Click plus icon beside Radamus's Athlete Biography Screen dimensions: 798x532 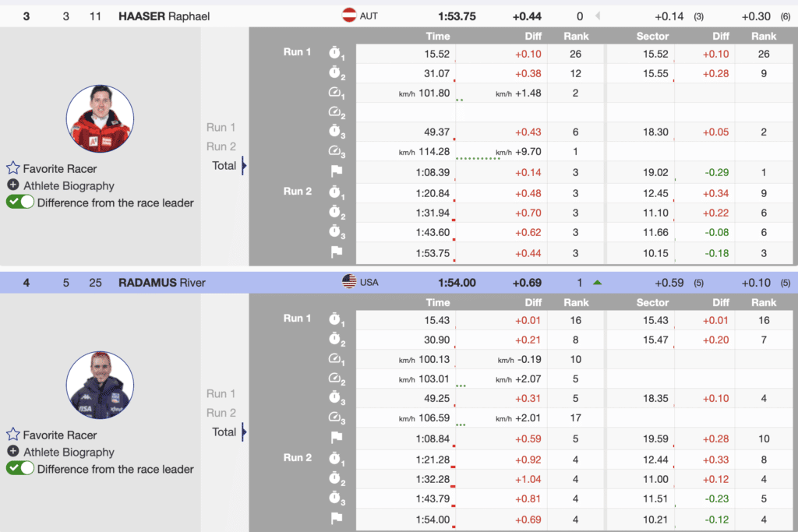click(x=13, y=452)
